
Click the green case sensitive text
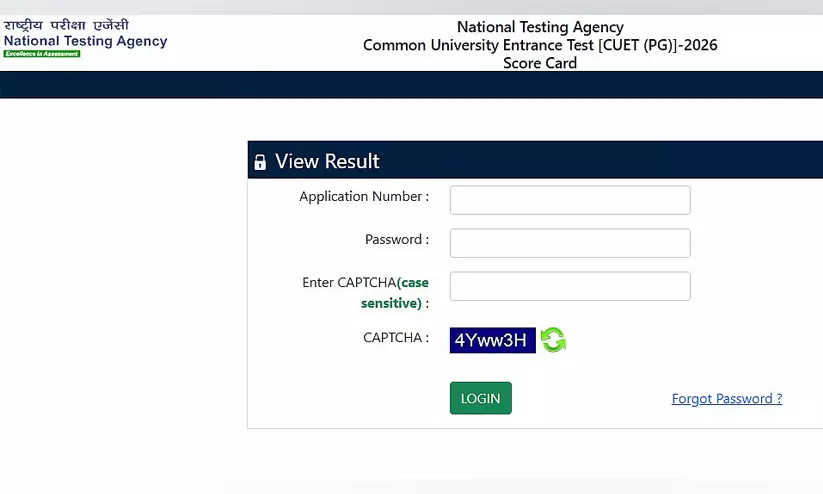click(x=395, y=302)
